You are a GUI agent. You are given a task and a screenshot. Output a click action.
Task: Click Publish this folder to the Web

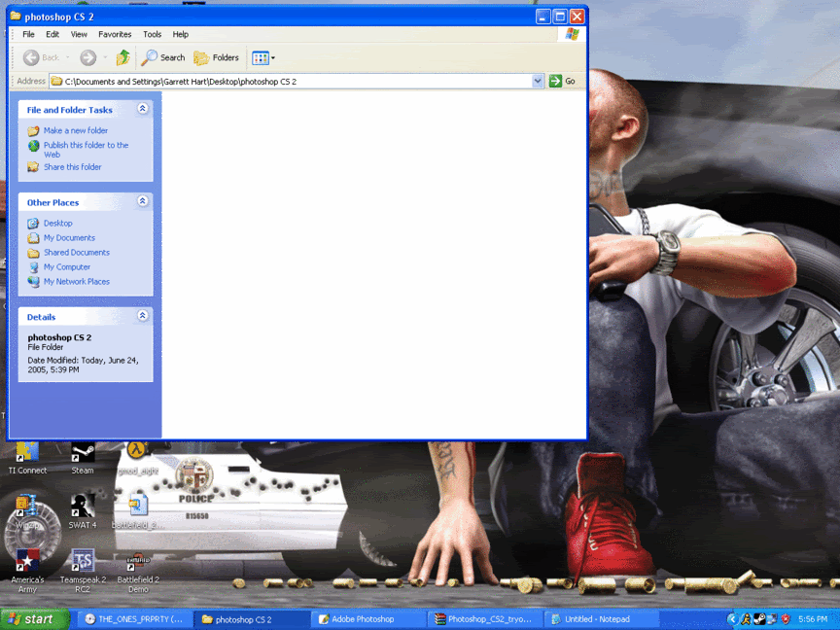[87, 150]
